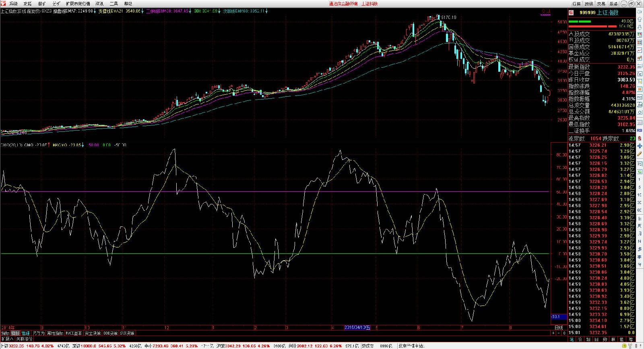Select the 资金决策 tab at bottom
644x349 pixels.
93,333
